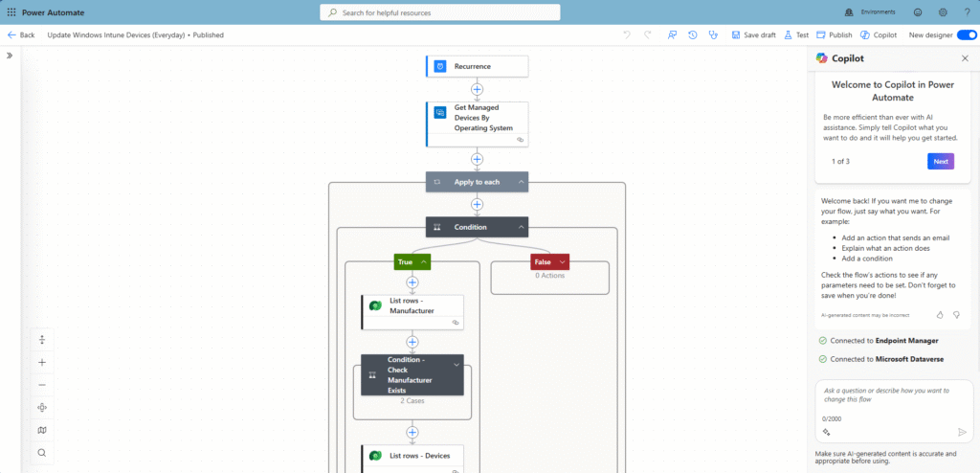Click Save draft button
980x473 pixels.
[x=754, y=34]
